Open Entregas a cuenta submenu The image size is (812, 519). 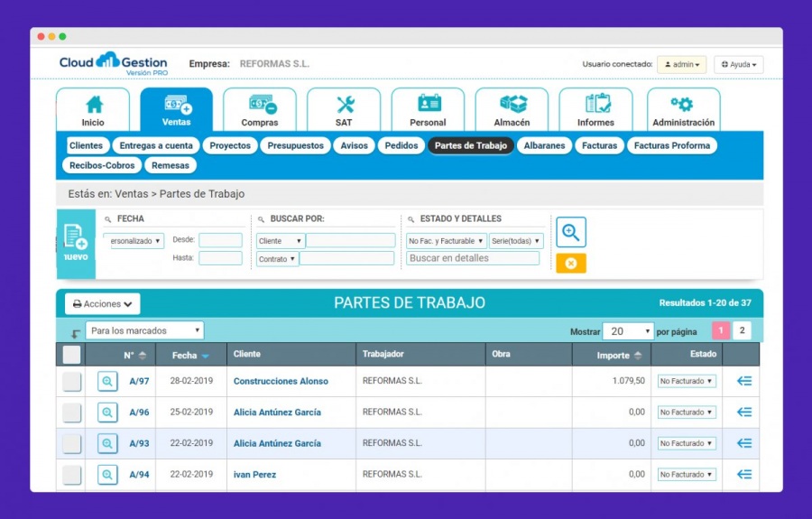[156, 145]
